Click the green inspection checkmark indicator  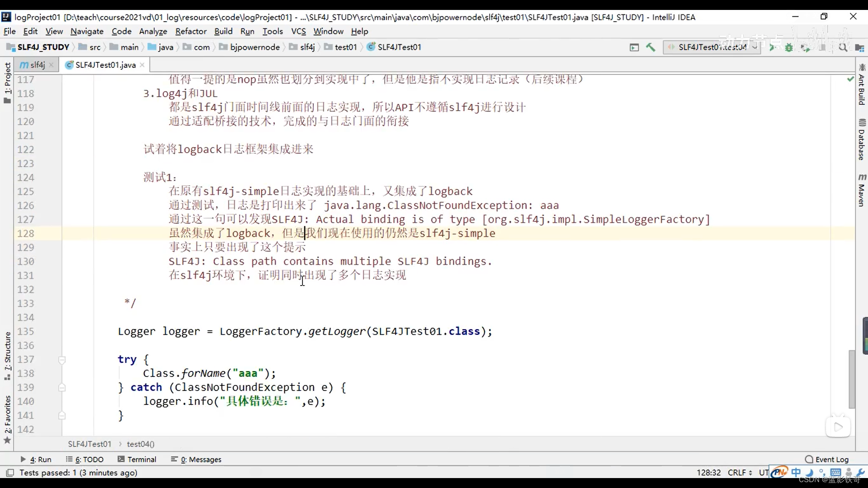pyautogui.click(x=850, y=79)
